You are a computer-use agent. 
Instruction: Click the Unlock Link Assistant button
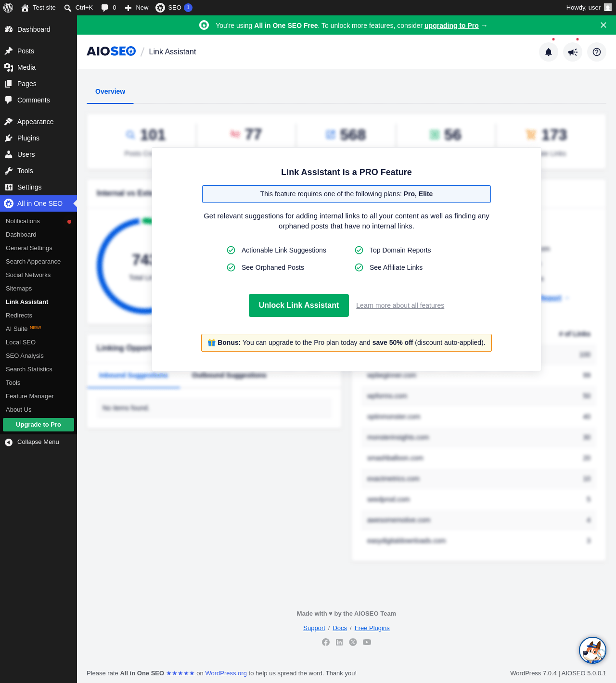(x=299, y=305)
